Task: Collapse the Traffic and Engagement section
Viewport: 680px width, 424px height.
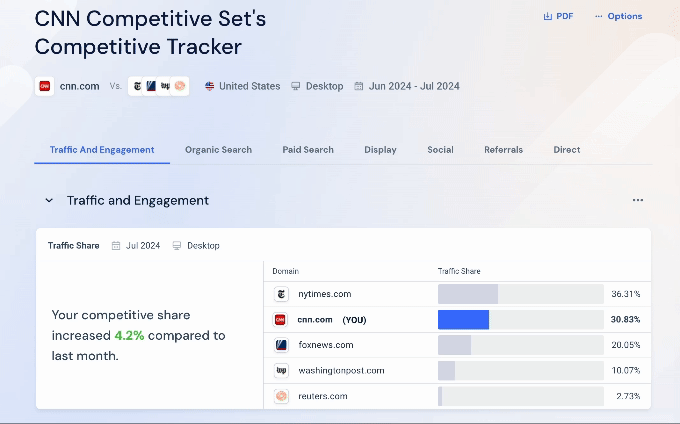Action: [49, 200]
